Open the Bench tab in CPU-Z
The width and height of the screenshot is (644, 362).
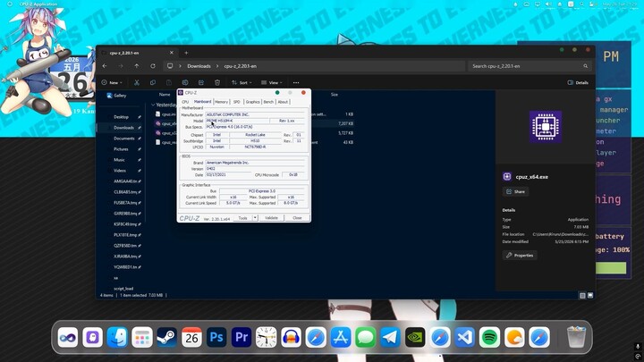click(268, 102)
